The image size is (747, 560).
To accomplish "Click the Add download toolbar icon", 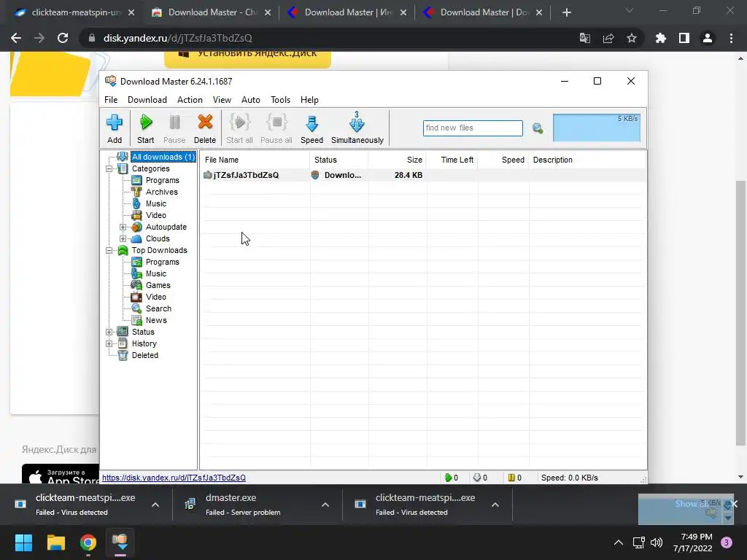I will 114,128.
